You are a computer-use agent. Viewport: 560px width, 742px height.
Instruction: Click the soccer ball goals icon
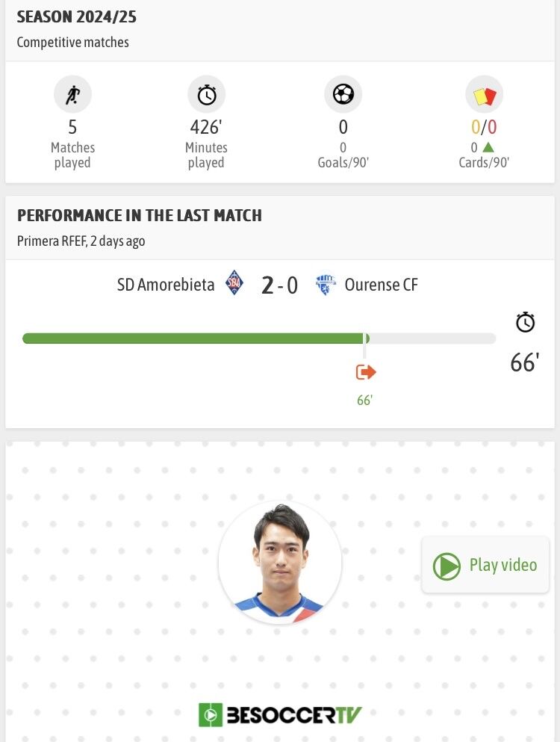[343, 94]
